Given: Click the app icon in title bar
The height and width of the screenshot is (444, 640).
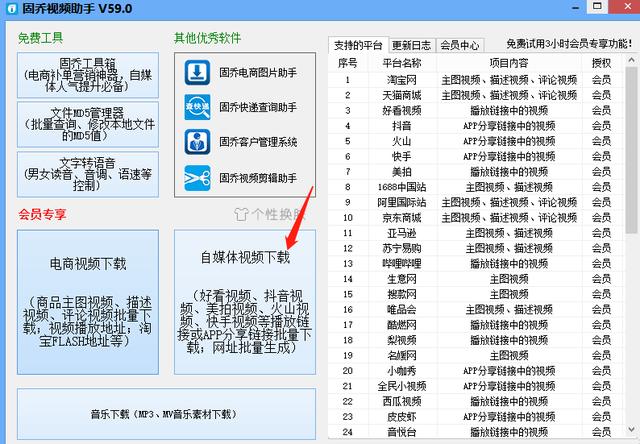Looking at the screenshot, I should point(12,8).
